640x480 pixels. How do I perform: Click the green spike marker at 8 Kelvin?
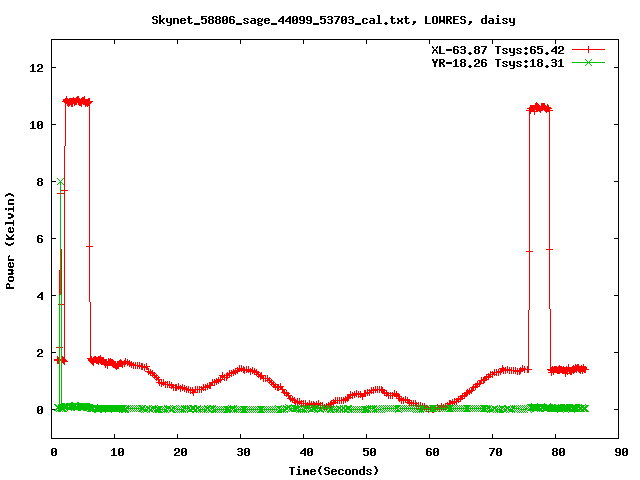(x=60, y=181)
